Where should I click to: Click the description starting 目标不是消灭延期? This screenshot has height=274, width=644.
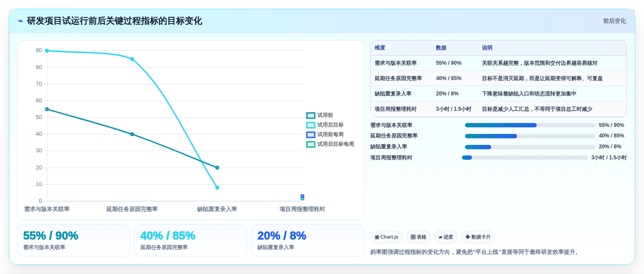coord(542,78)
